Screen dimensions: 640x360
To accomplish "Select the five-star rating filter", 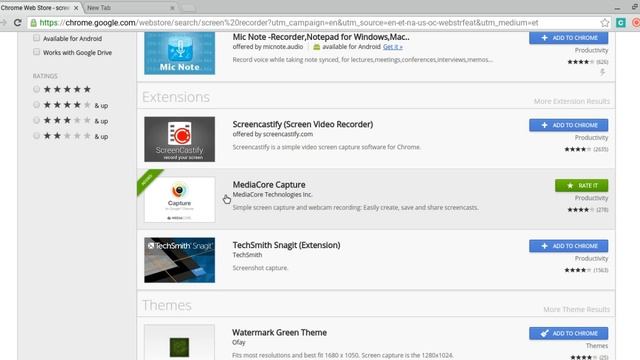I will pyautogui.click(x=36, y=89).
